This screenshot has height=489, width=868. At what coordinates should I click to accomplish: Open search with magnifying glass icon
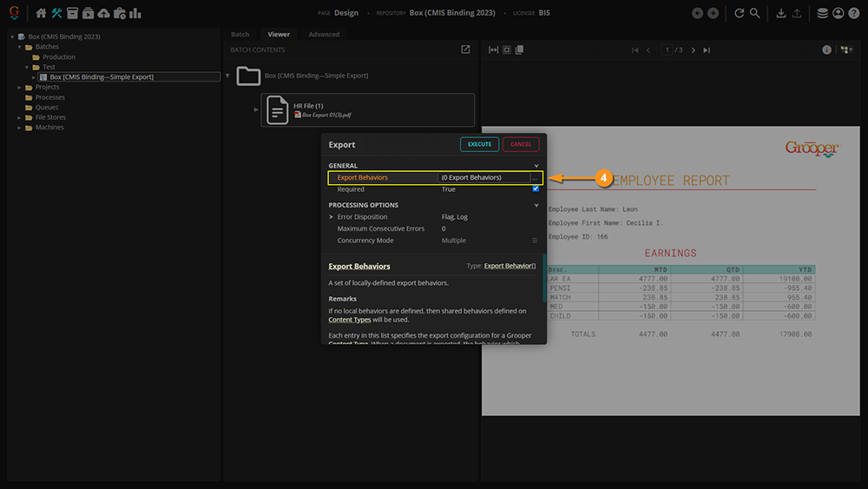(x=755, y=13)
